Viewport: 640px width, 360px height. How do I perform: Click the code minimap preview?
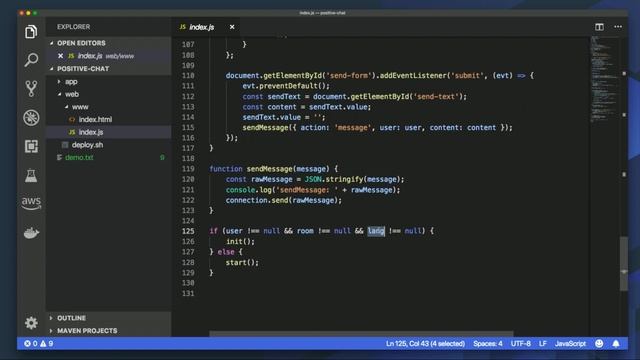605,80
